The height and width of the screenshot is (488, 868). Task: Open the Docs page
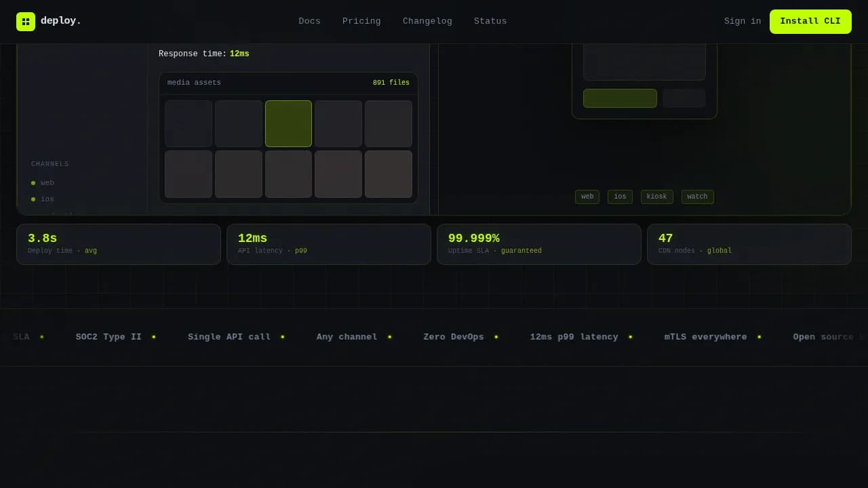(309, 21)
